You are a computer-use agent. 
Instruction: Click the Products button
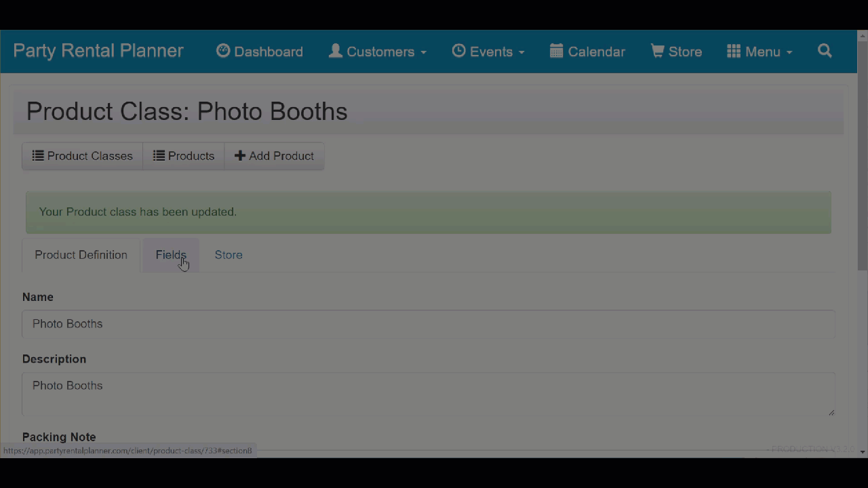pos(184,156)
